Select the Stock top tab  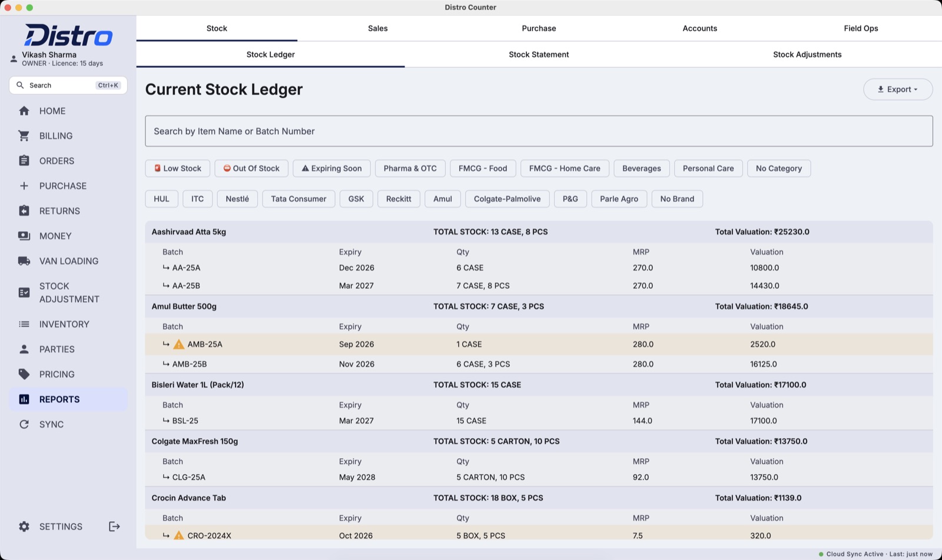(217, 28)
